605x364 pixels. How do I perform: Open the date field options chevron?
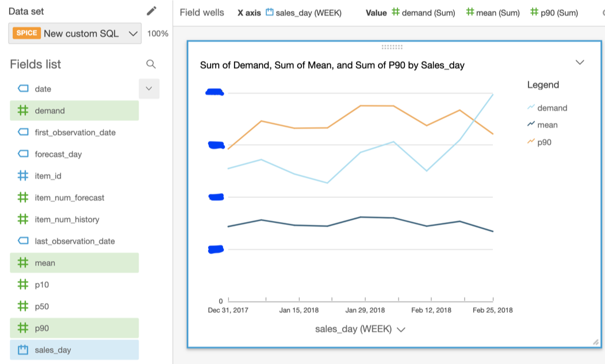[x=149, y=89]
